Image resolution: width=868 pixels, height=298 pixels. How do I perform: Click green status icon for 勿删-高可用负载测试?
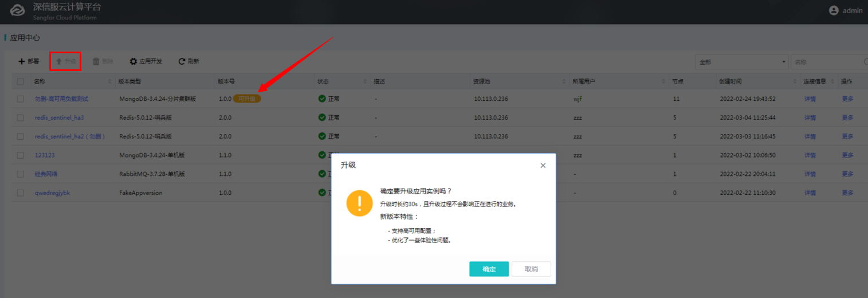(322, 99)
